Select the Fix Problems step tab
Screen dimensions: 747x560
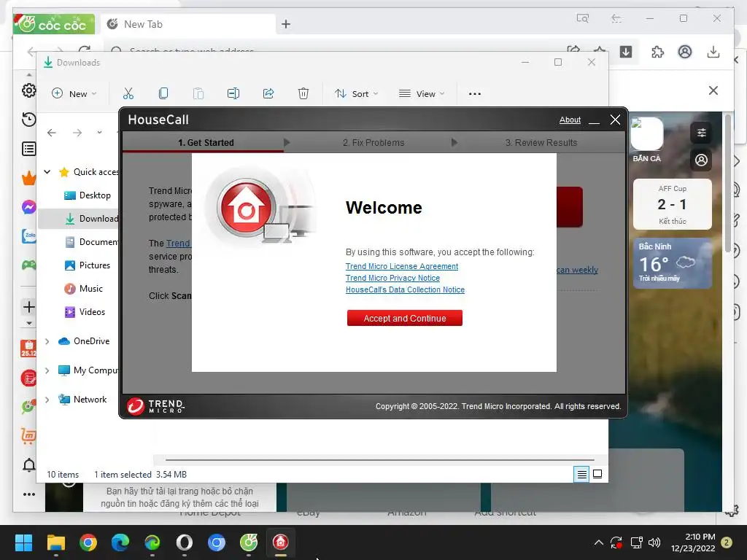(373, 142)
